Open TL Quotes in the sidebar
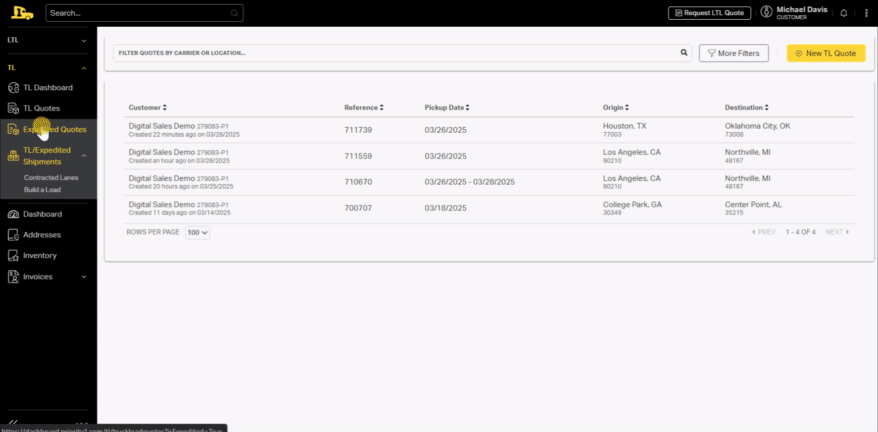The image size is (878, 432). click(41, 108)
